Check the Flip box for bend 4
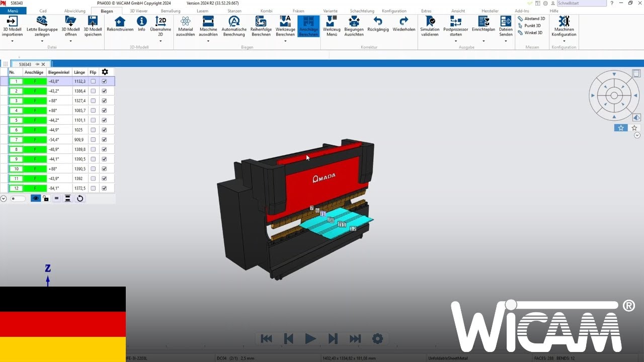 point(93,111)
